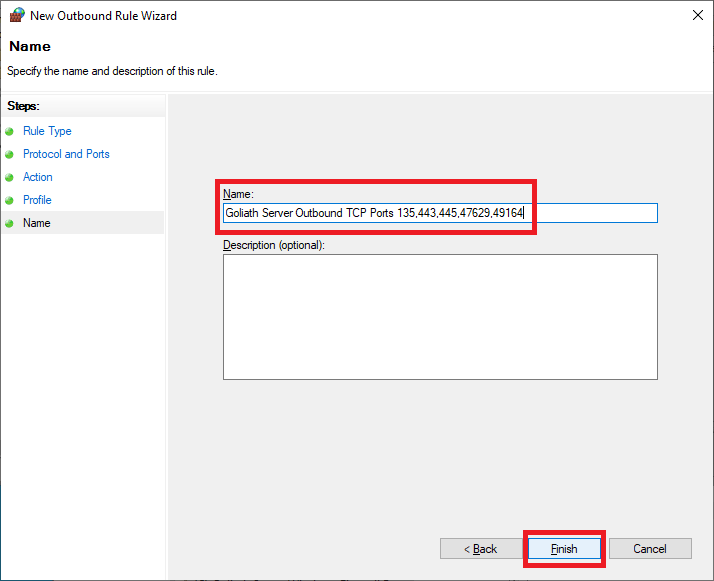714x581 pixels.
Task: Click the firewall icon in the title bar
Action: pyautogui.click(x=17, y=15)
